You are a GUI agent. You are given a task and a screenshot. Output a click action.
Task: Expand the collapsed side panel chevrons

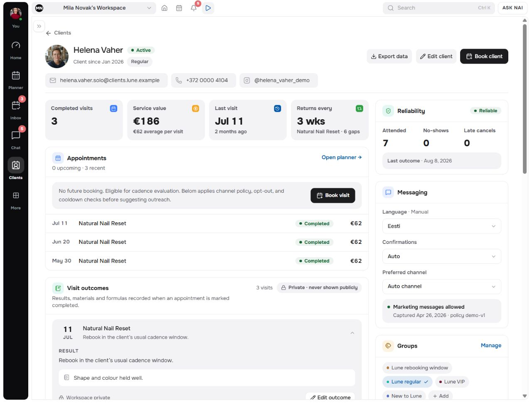click(39, 26)
